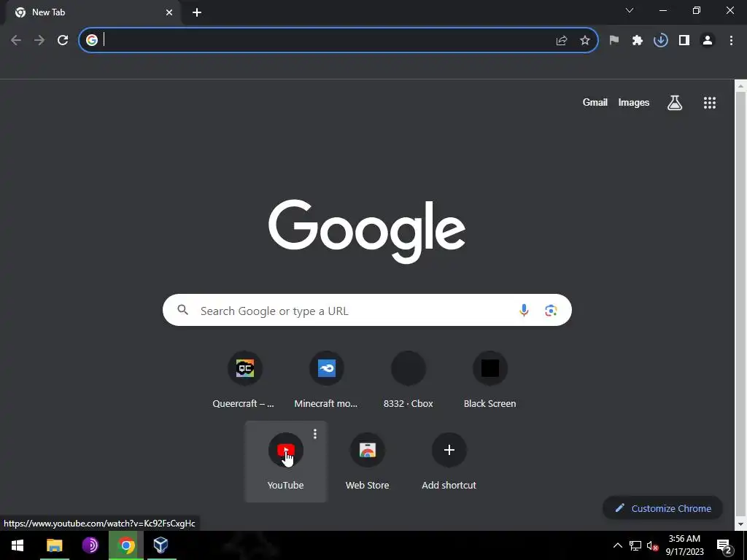This screenshot has width=747, height=560.
Task: Open Minecraft mods shortcut
Action: coord(326,379)
